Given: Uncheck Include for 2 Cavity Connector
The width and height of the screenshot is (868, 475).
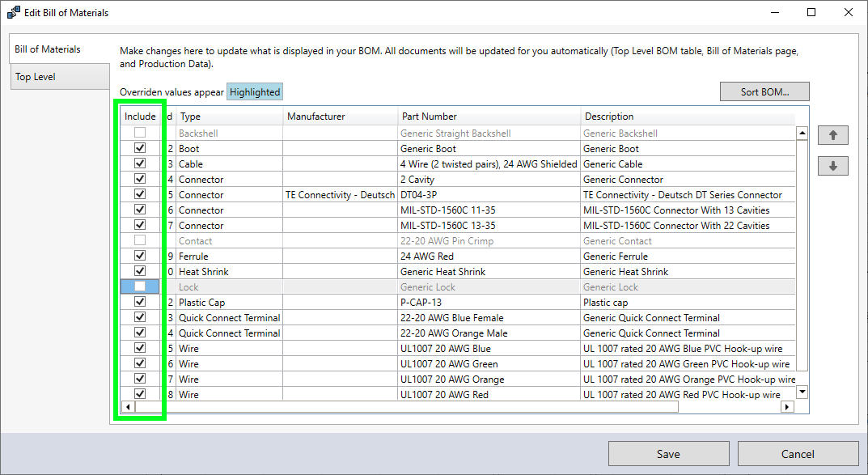Looking at the screenshot, I should [x=140, y=179].
